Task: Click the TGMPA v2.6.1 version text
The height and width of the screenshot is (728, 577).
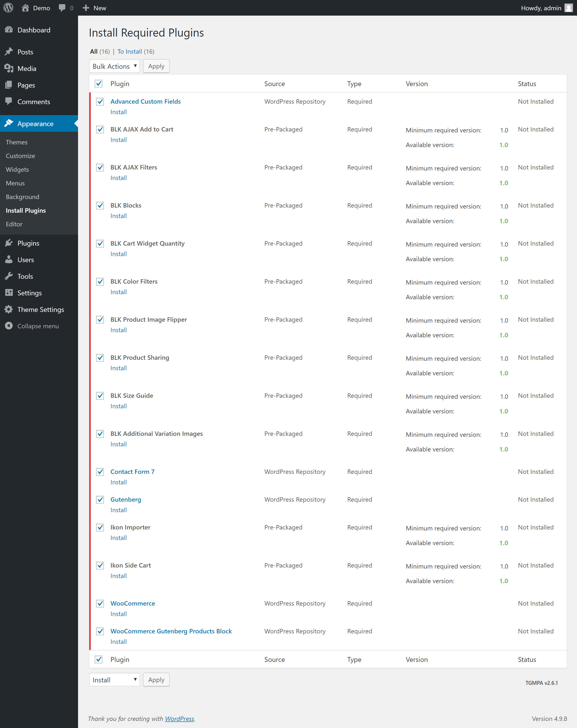Action: tap(542, 683)
